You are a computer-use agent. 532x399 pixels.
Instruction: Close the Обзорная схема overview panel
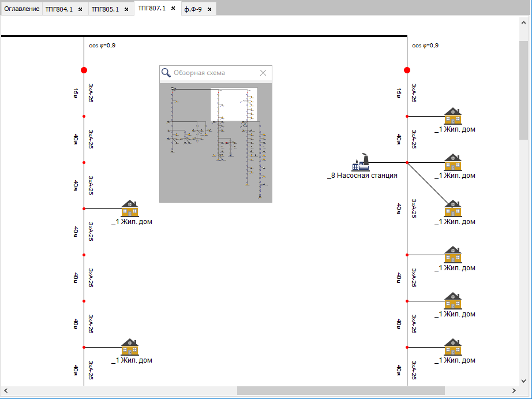[x=263, y=73]
